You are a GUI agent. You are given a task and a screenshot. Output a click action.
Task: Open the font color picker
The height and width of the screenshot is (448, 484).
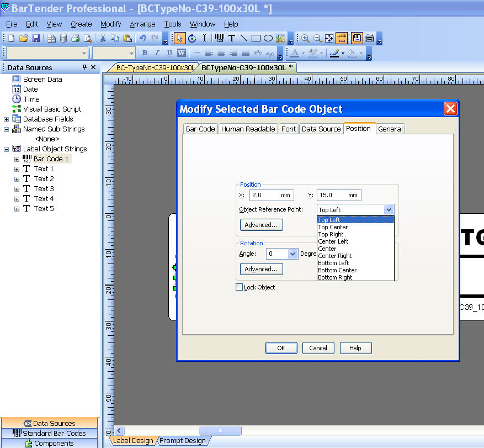point(295,53)
